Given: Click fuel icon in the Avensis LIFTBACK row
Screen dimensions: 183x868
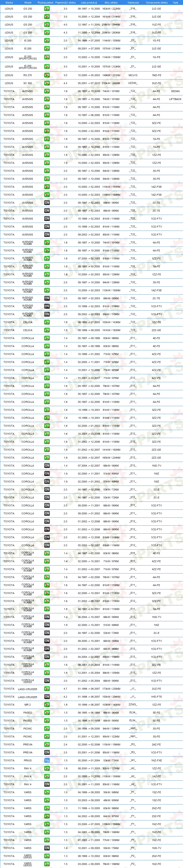Looking at the screenshot, I should [x=47, y=99].
